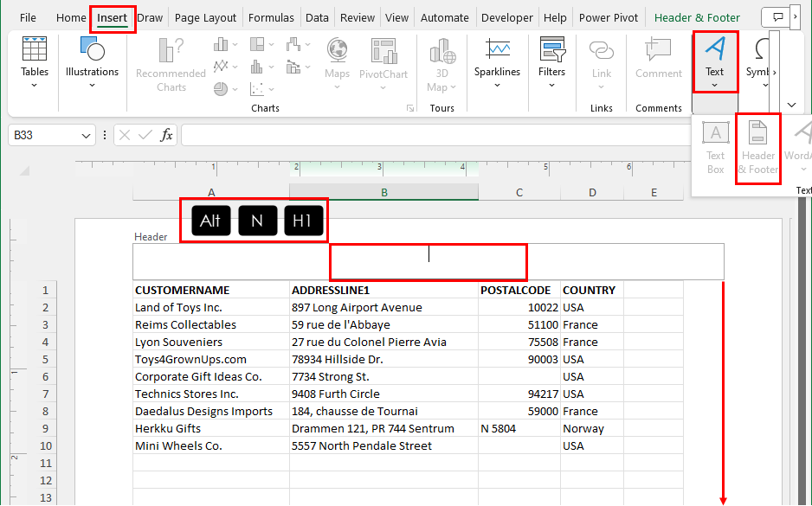Insert a line or area chart
The height and width of the screenshot is (506, 812).
225,67
